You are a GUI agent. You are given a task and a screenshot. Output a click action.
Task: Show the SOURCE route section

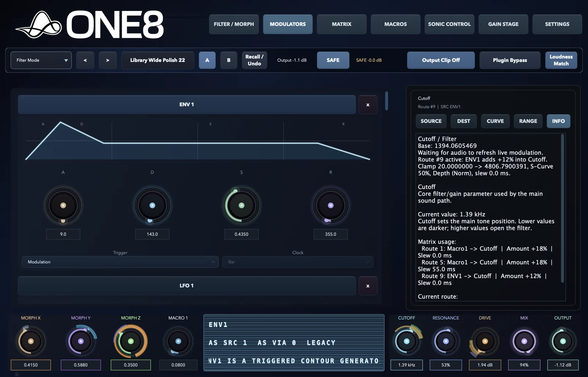431,121
